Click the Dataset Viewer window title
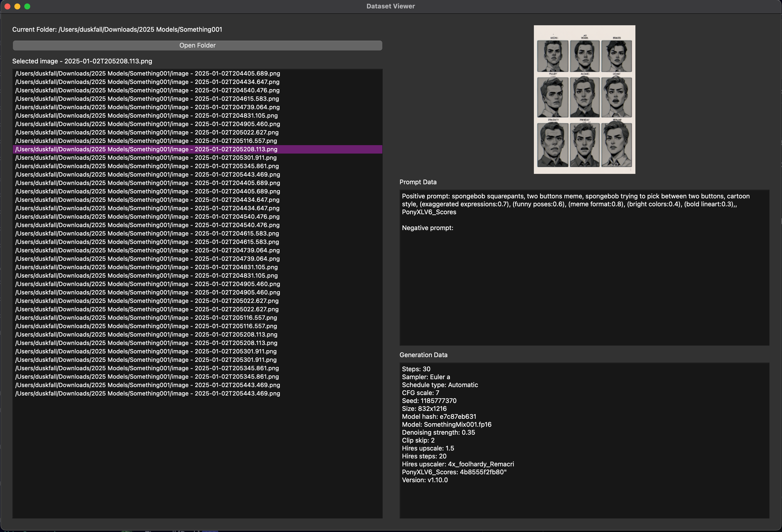 390,6
